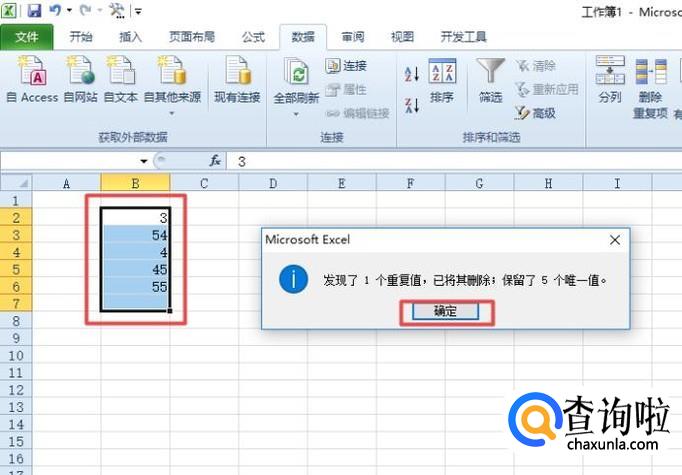Screen dimensions: 682x475
Task: Open the Customize Quick Access Toolbar dropdown
Action: (x=138, y=11)
